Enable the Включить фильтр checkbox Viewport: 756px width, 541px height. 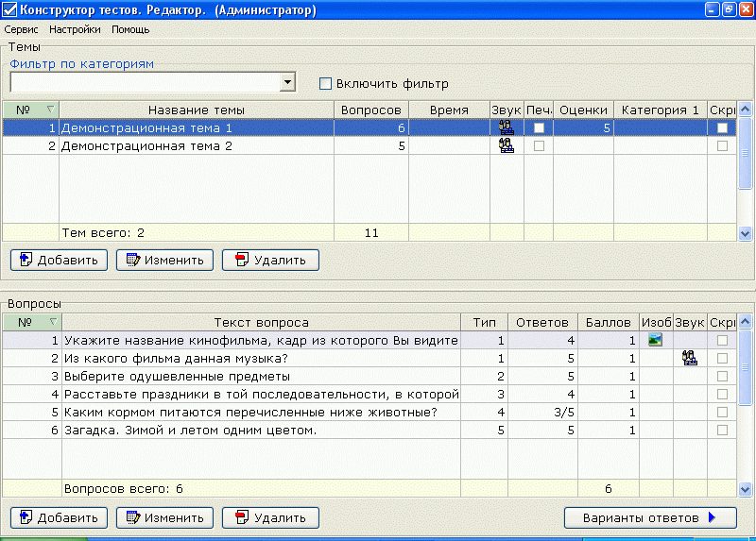[326, 83]
